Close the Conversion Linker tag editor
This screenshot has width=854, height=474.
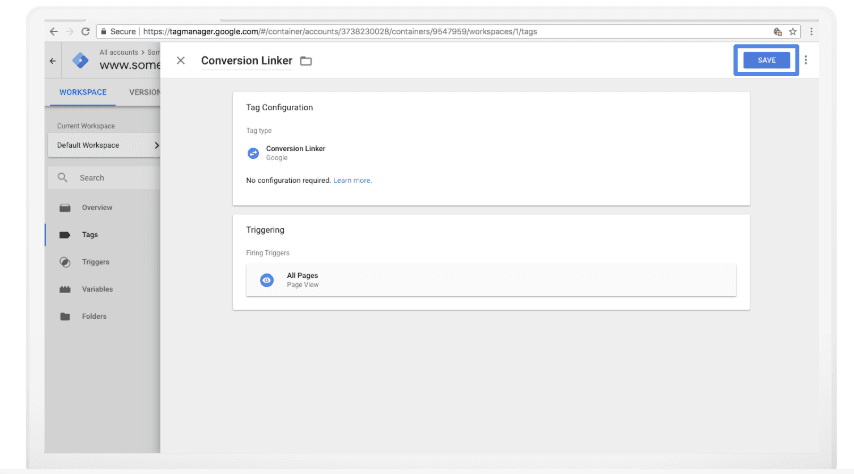point(181,61)
